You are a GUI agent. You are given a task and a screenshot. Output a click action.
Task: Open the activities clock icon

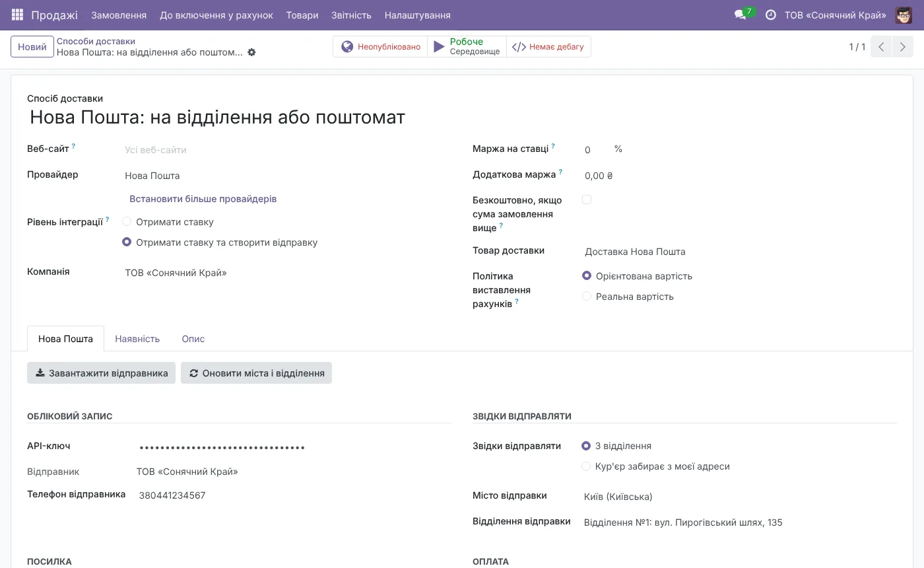pos(770,15)
